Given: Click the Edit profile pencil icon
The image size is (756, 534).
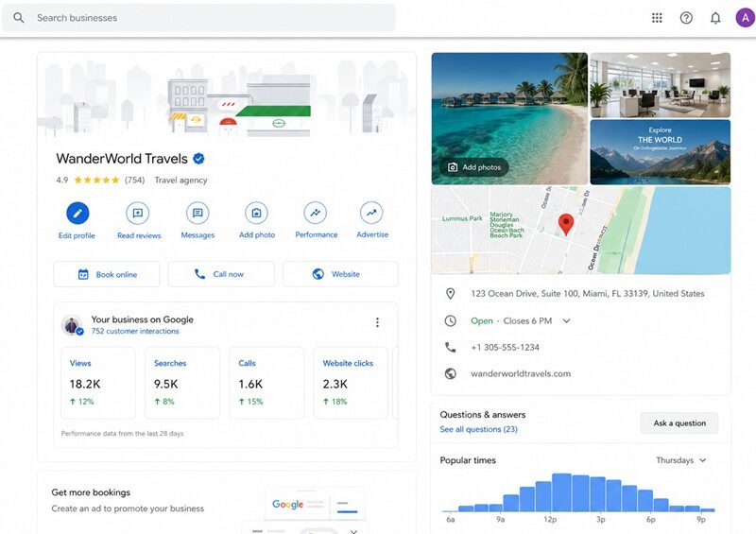Looking at the screenshot, I should click(77, 213).
